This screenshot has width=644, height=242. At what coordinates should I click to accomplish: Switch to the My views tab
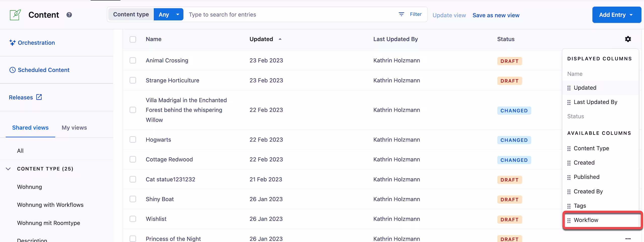click(74, 128)
